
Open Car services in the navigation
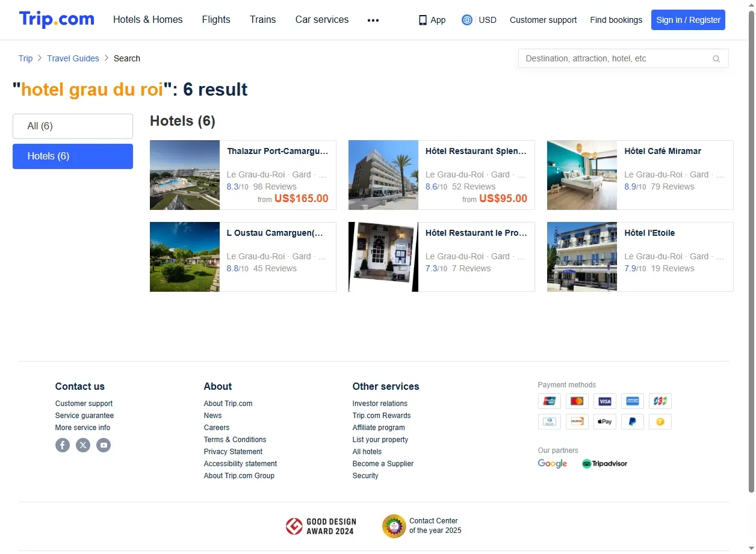322,20
